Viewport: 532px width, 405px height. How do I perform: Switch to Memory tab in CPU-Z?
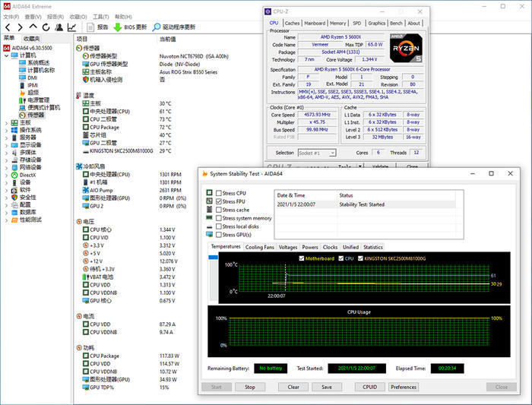[338, 23]
